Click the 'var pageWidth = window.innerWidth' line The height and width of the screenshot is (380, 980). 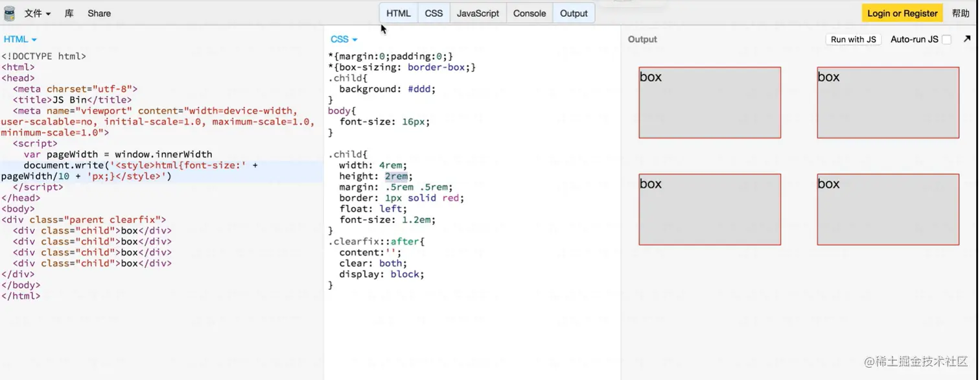pos(118,154)
